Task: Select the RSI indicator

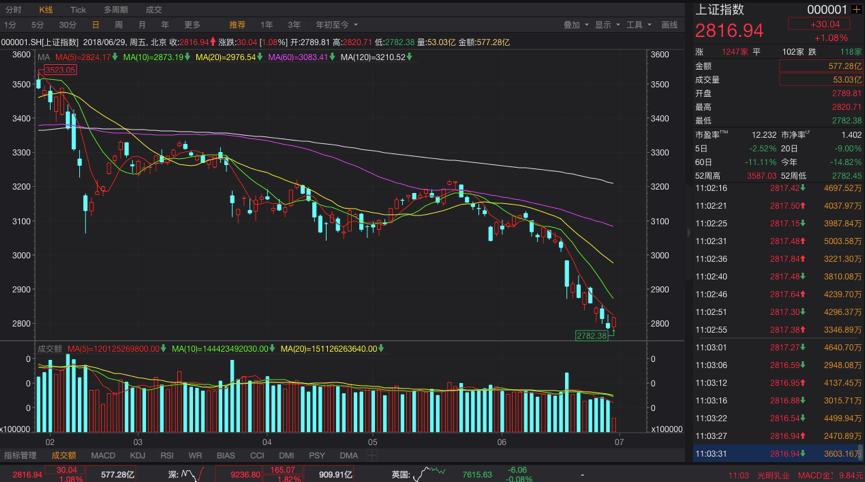Action: [167, 456]
